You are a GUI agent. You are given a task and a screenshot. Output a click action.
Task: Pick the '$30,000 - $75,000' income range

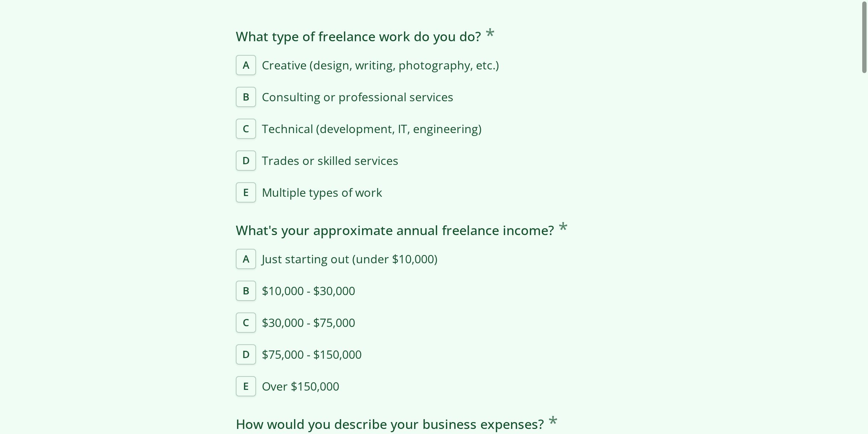(x=308, y=323)
